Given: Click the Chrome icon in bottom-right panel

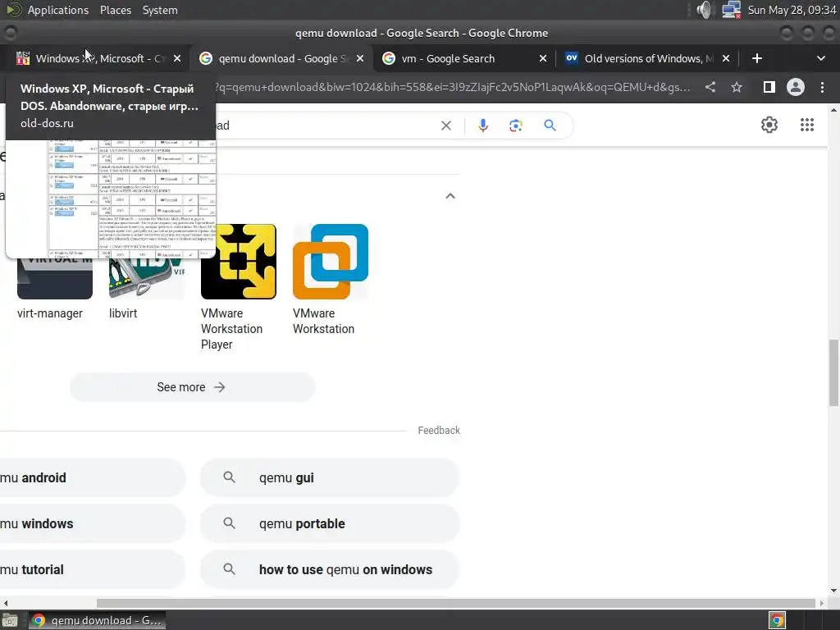Looking at the screenshot, I should [x=777, y=620].
